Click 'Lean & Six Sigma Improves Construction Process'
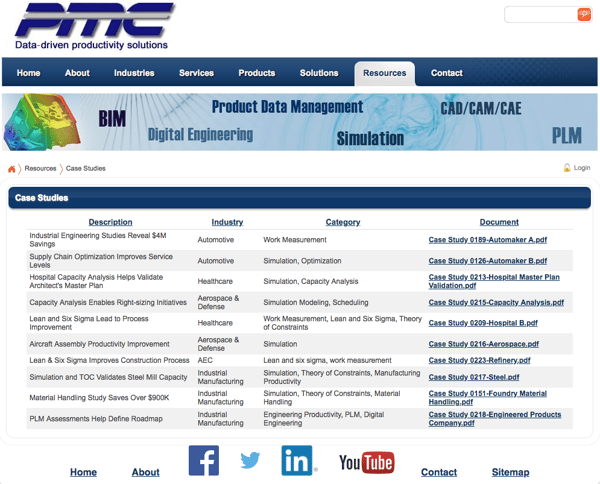 109,360
